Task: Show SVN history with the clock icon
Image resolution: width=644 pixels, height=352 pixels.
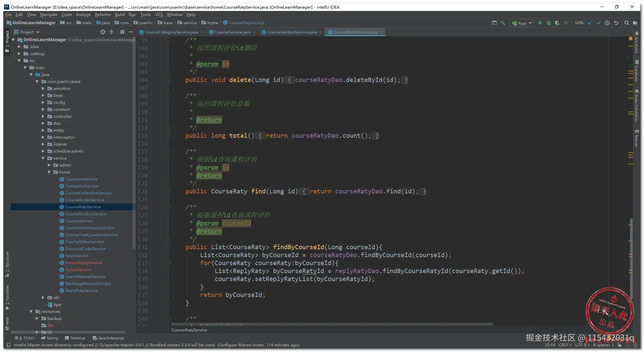Action: point(607,23)
